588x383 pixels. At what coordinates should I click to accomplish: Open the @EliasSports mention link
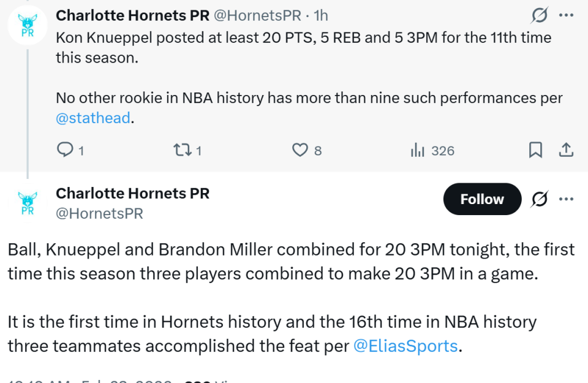pyautogui.click(x=405, y=346)
